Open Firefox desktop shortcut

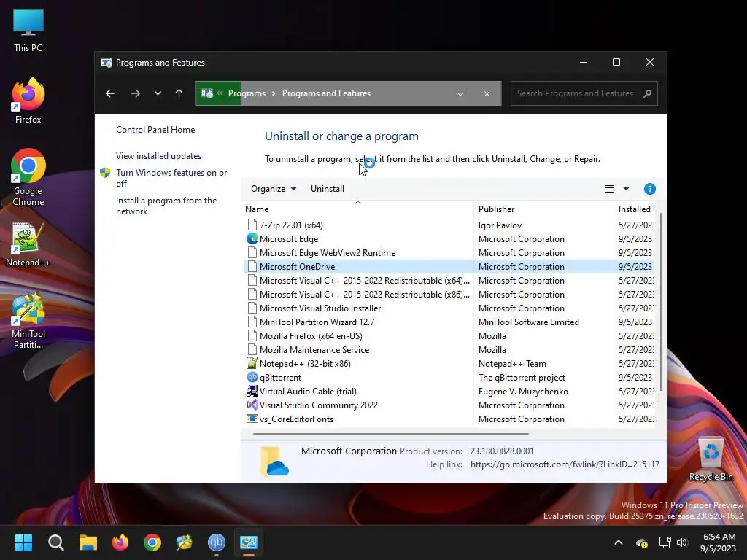28,101
